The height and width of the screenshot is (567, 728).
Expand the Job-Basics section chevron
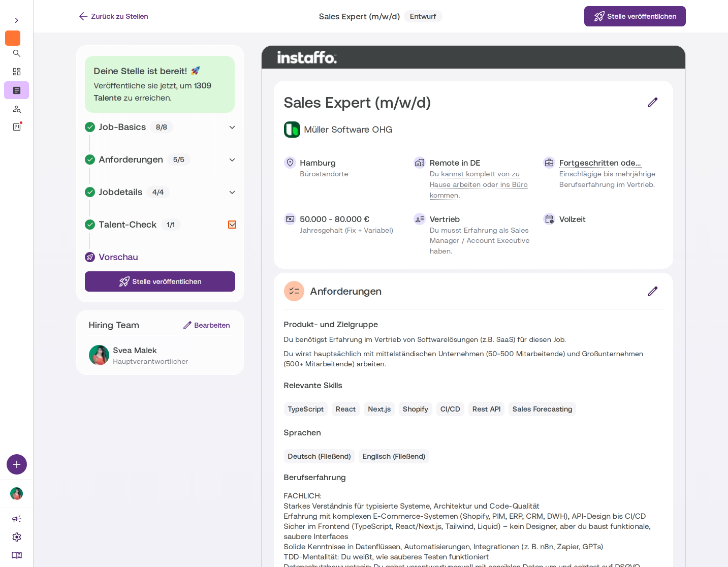[232, 127]
